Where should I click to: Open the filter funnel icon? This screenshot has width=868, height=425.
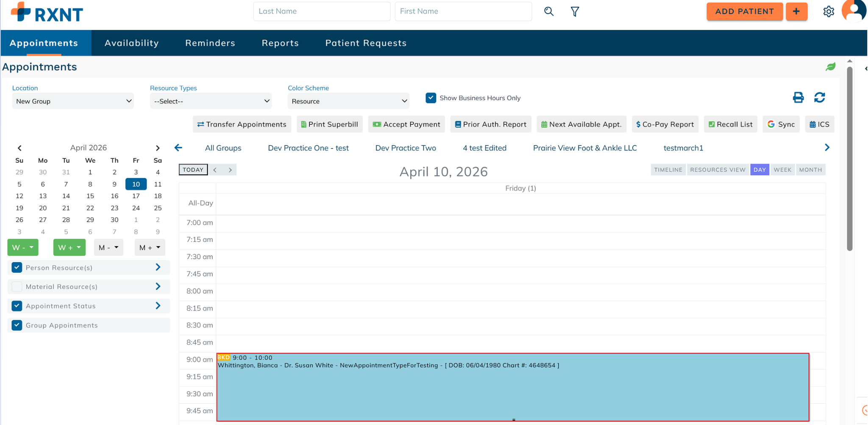tap(575, 11)
